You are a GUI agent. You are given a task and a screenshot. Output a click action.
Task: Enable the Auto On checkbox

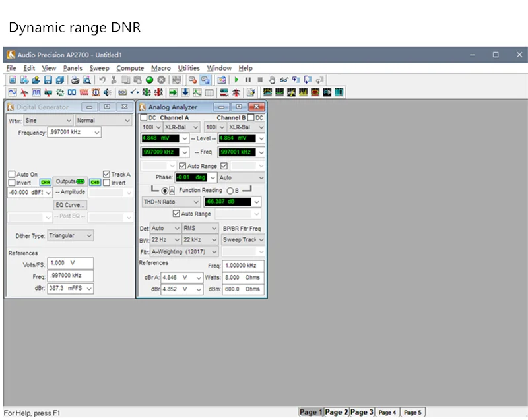[12, 174]
